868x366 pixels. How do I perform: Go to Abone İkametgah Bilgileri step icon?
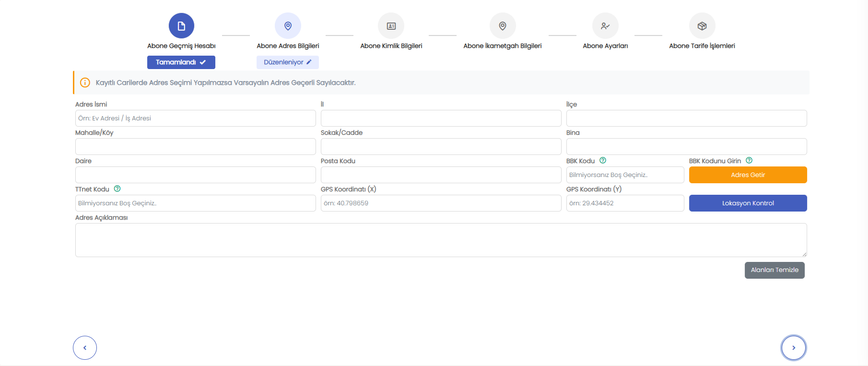502,26
